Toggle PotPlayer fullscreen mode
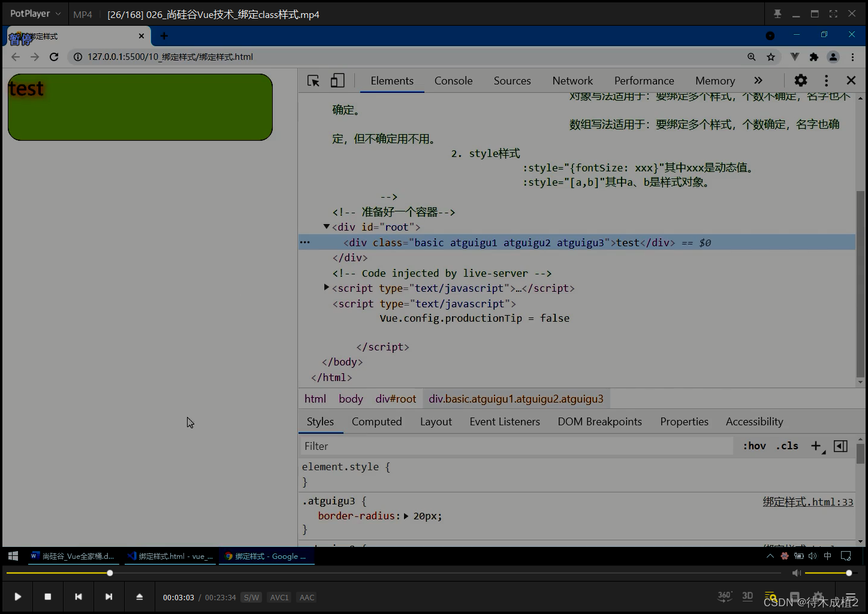 tap(833, 14)
